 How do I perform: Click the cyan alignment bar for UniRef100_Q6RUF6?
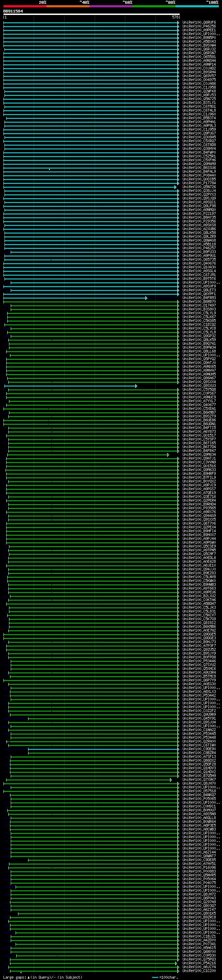[91, 23]
